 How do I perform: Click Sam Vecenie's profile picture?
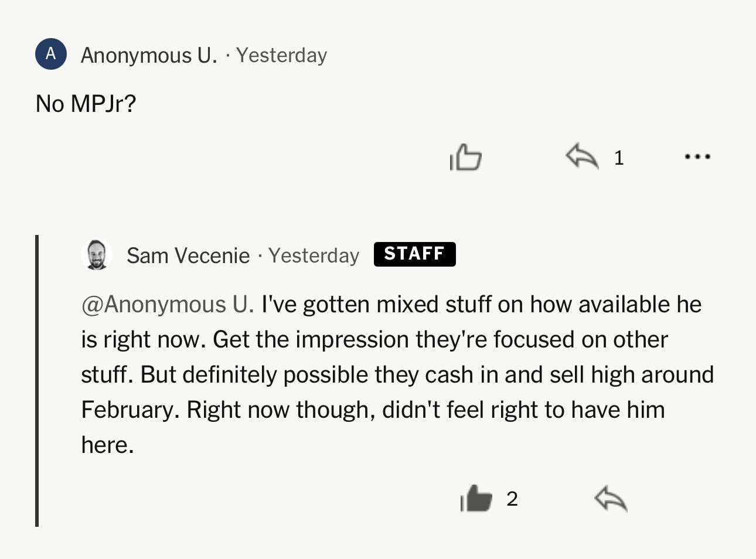pyautogui.click(x=97, y=254)
